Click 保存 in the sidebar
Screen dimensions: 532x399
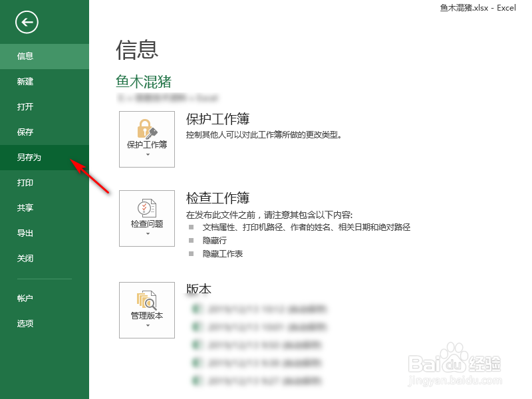(x=45, y=132)
